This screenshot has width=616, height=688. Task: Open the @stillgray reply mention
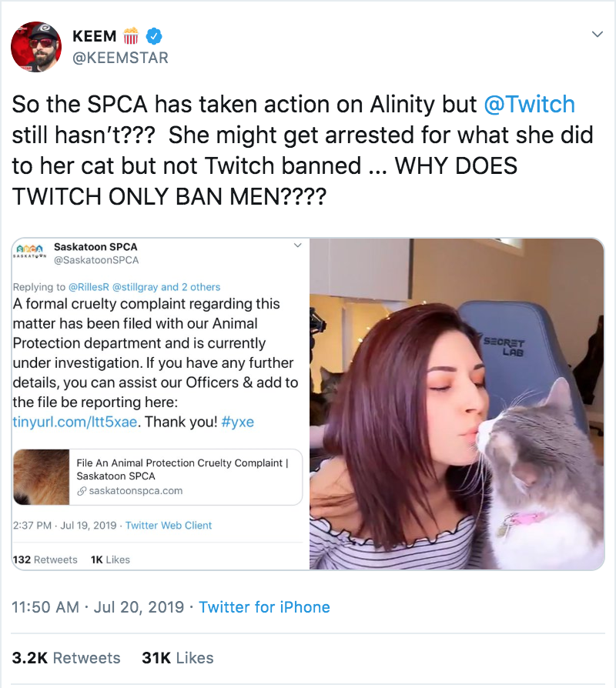[136, 287]
